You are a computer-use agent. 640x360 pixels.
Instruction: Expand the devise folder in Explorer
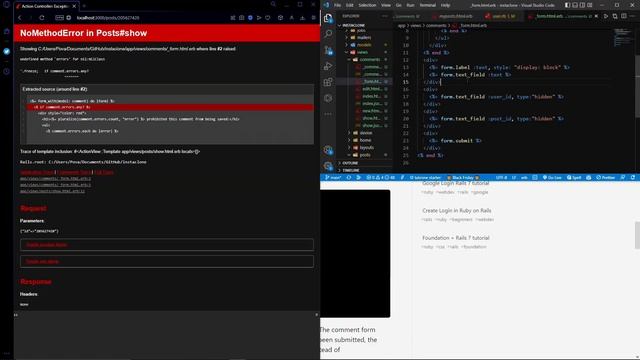point(366,133)
